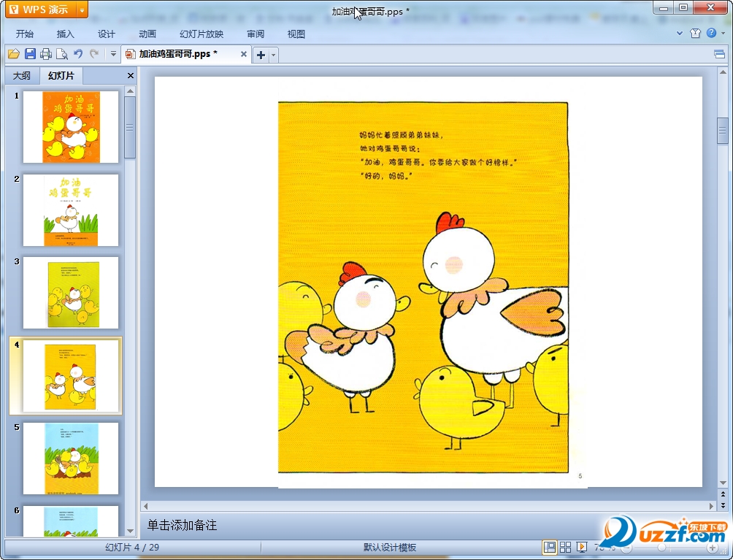This screenshot has width=733, height=560.
Task: Click 默认设计模板 in status bar
Action: (390, 548)
